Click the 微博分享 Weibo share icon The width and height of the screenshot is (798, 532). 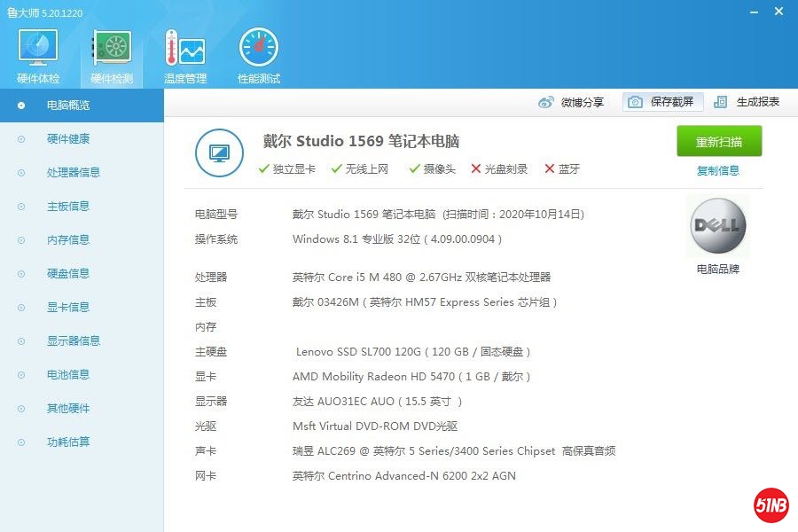(x=546, y=103)
